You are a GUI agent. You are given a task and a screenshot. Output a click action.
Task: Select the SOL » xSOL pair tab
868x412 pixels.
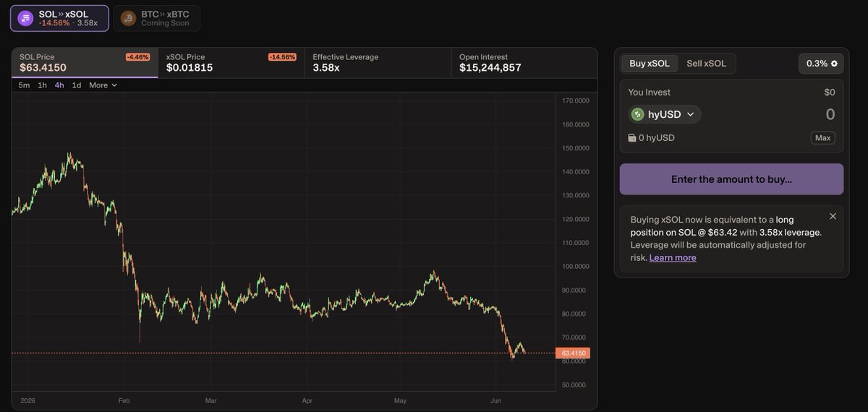(x=59, y=18)
